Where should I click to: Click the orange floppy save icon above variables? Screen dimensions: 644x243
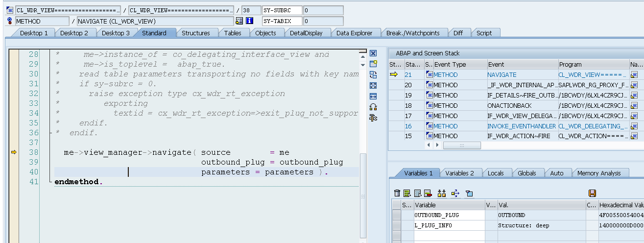coord(592,194)
